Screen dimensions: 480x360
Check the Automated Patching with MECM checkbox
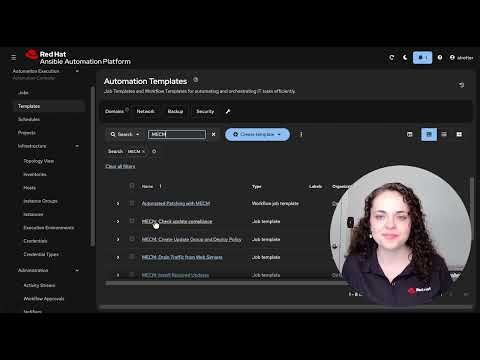[x=132, y=203]
